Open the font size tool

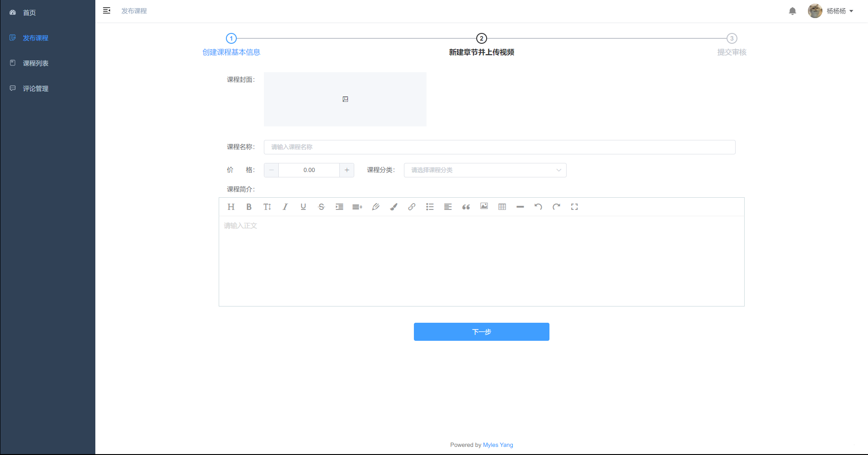tap(267, 207)
